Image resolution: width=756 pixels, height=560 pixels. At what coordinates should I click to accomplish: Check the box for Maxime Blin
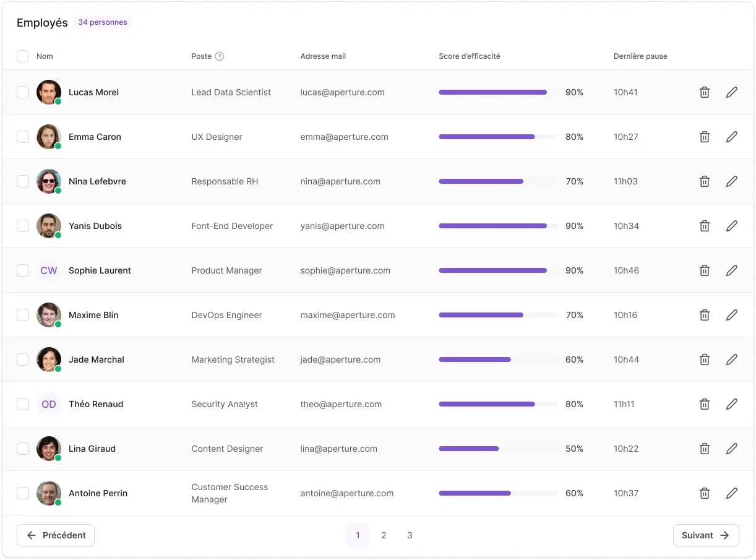(x=23, y=315)
